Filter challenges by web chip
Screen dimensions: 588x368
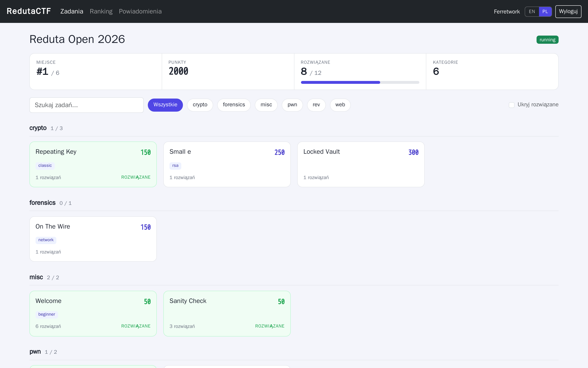(x=340, y=105)
